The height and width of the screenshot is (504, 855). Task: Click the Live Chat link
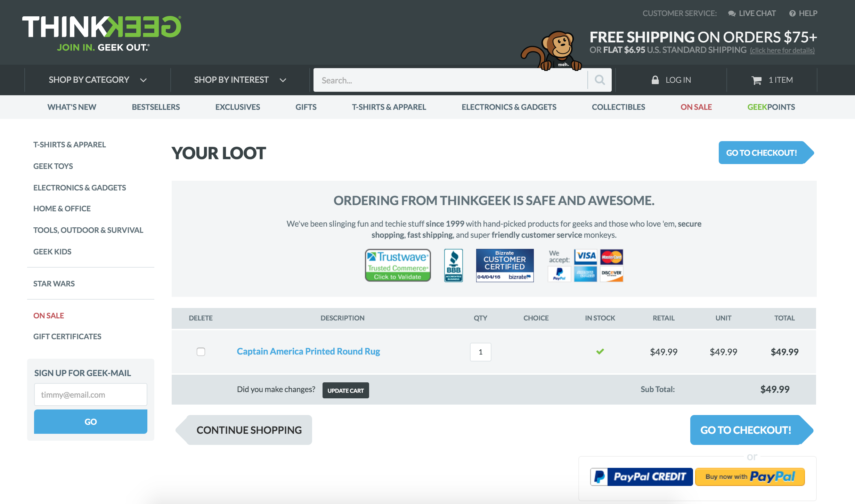tap(757, 13)
